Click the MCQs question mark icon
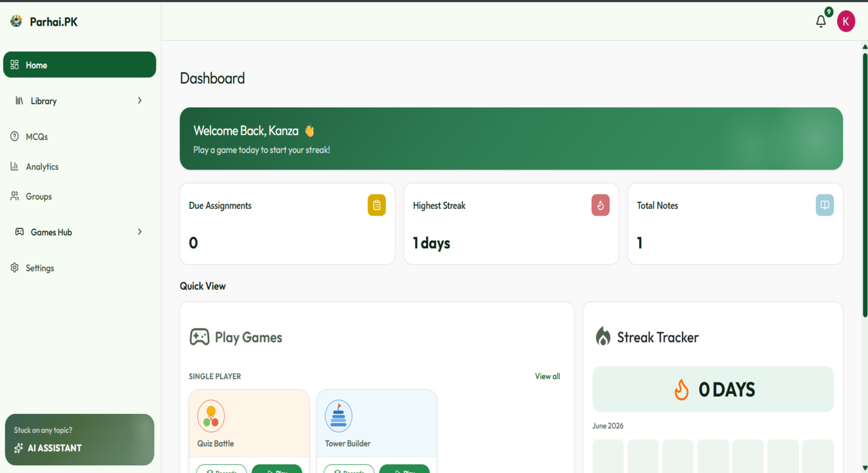This screenshot has height=473, width=868. coord(14,137)
